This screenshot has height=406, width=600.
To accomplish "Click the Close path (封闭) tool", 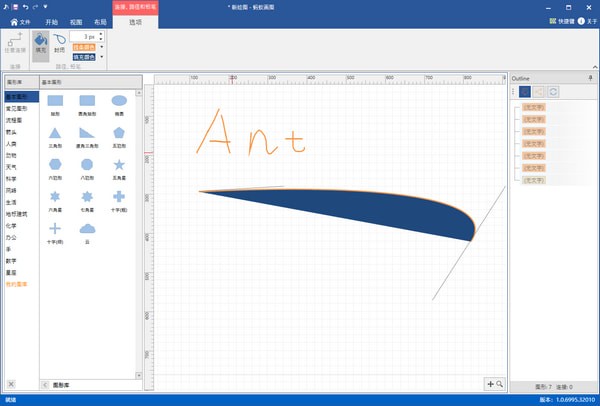I will coord(60,42).
